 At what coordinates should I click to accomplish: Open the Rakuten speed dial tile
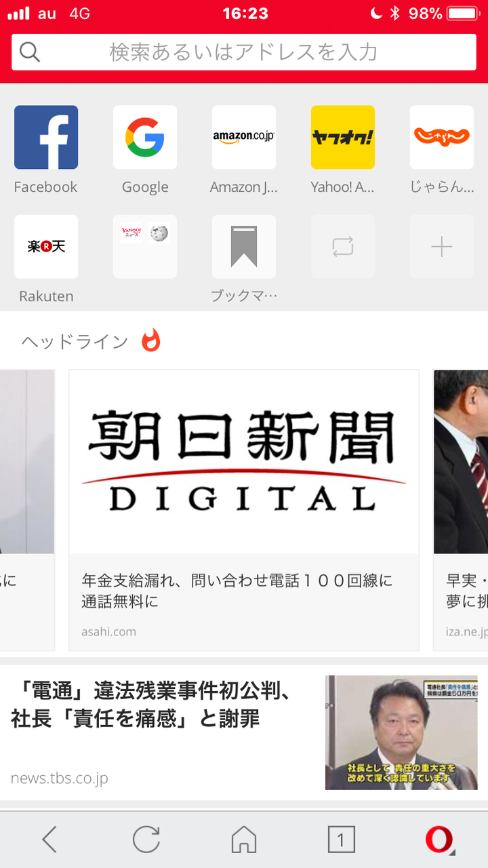click(x=46, y=247)
